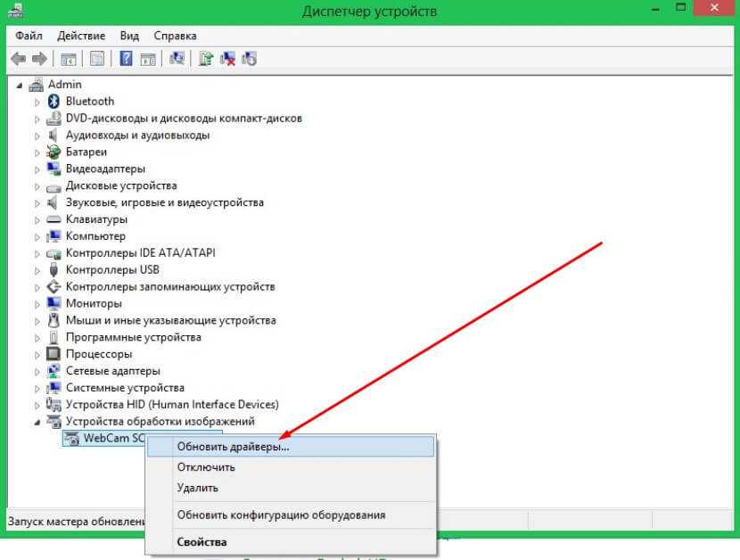Click the Клавиатуры keyboard icon
This screenshot has height=560, width=740.
point(53,219)
